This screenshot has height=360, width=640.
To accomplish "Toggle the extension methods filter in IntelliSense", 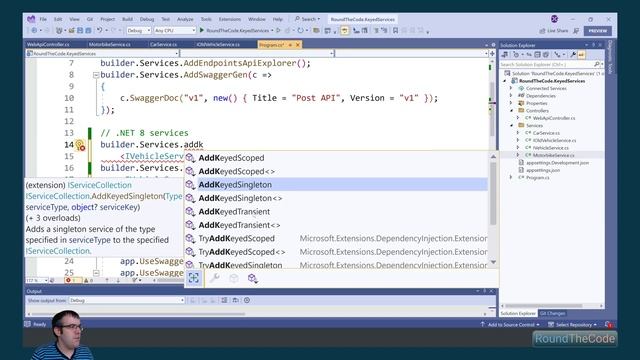I will (x=253, y=278).
